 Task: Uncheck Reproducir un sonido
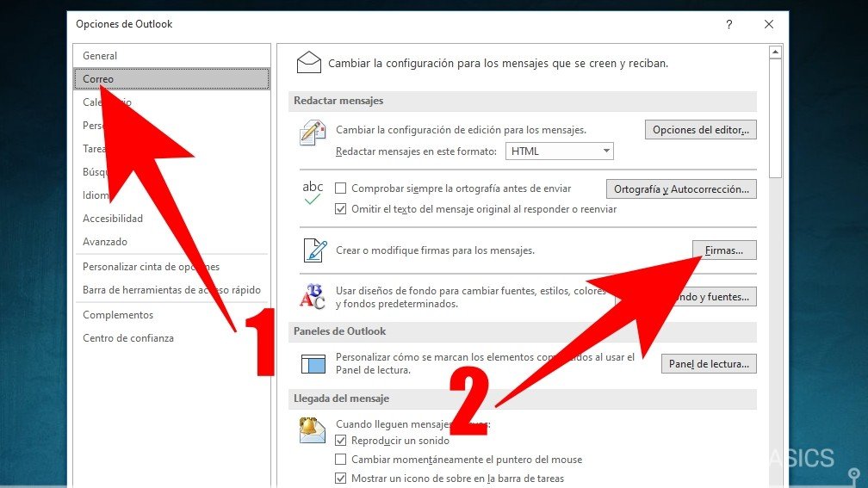(341, 441)
